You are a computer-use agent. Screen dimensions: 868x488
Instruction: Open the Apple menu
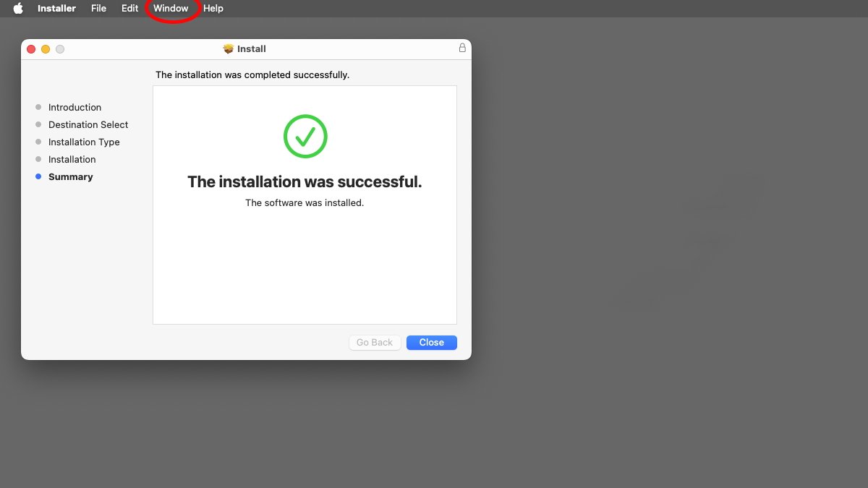click(x=18, y=9)
